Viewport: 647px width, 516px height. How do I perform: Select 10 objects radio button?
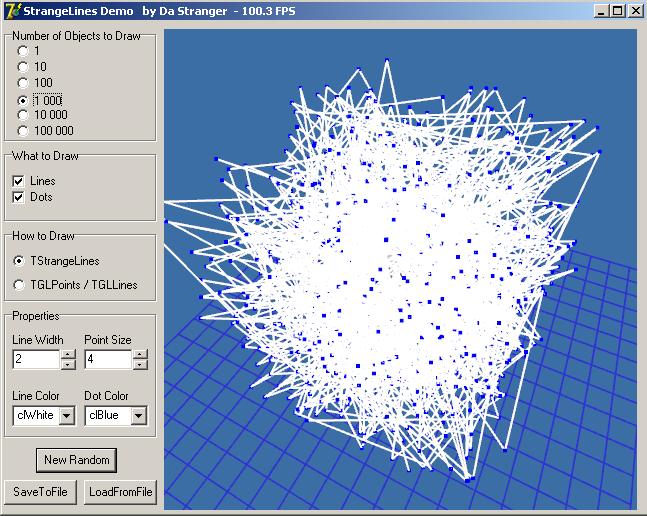(23, 66)
